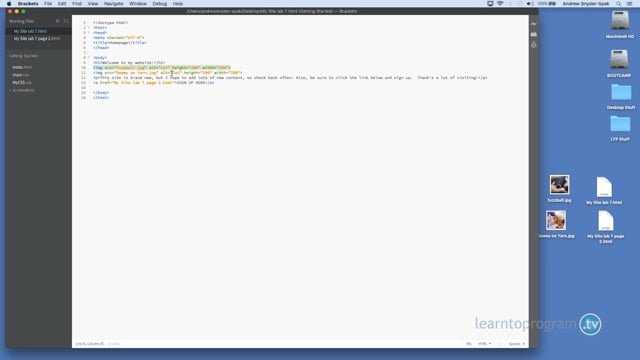Open the Navigate menu
The width and height of the screenshot is (640, 360).
point(113,4)
